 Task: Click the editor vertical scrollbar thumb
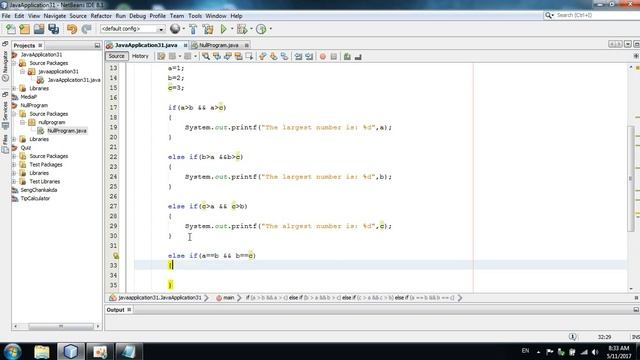[x=631, y=178]
